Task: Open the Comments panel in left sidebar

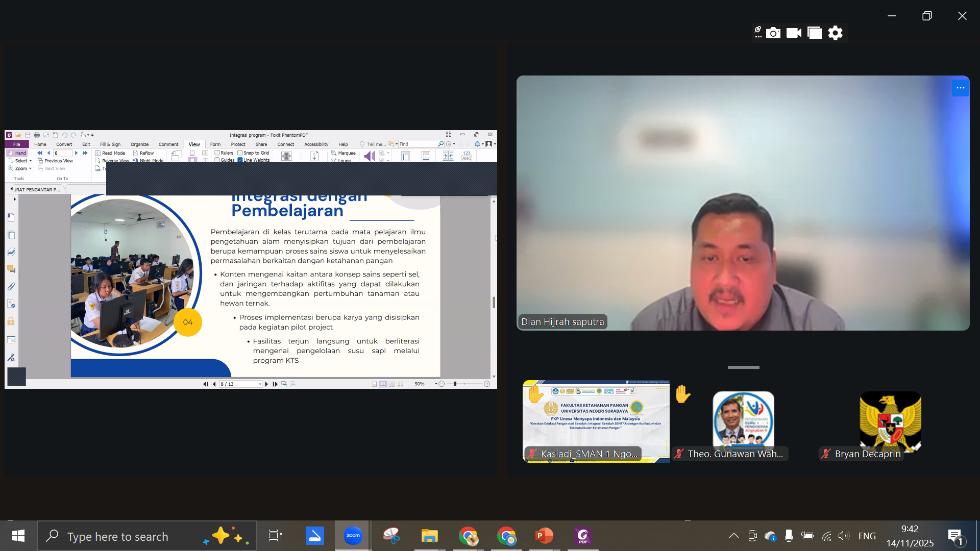Action: (11, 269)
